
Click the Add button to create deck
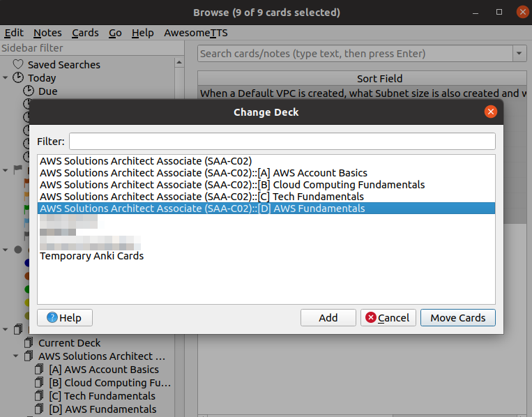coord(328,317)
